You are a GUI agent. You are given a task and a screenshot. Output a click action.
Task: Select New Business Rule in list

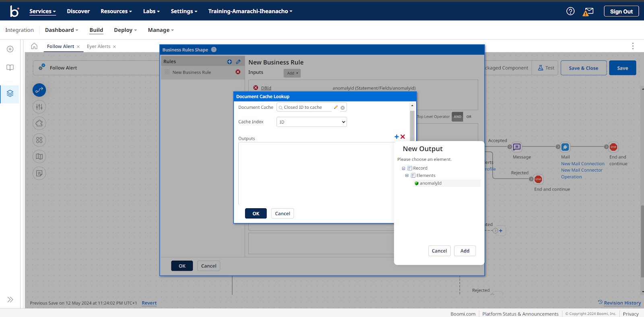192,73
